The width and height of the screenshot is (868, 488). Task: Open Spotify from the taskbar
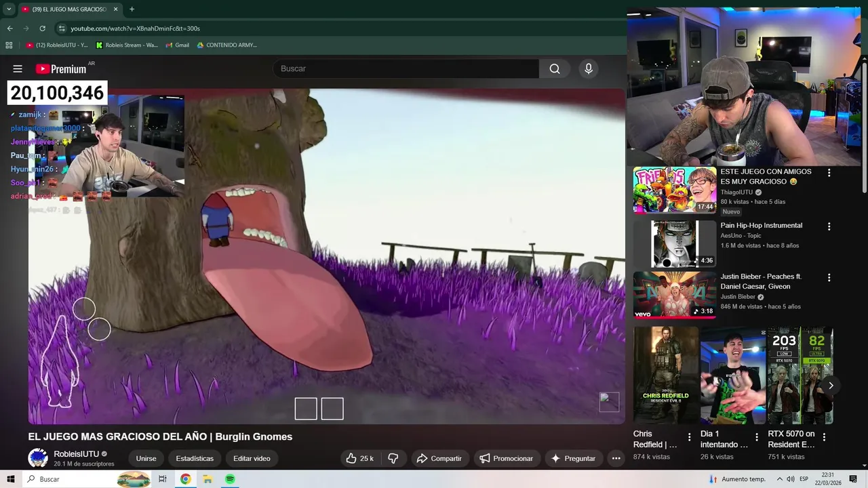230,479
